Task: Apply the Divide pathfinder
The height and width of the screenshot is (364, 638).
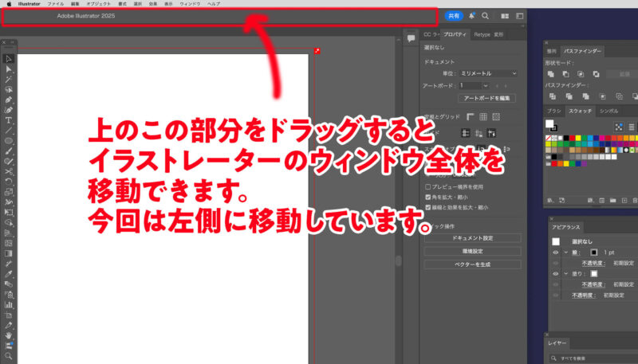Action: pos(552,96)
